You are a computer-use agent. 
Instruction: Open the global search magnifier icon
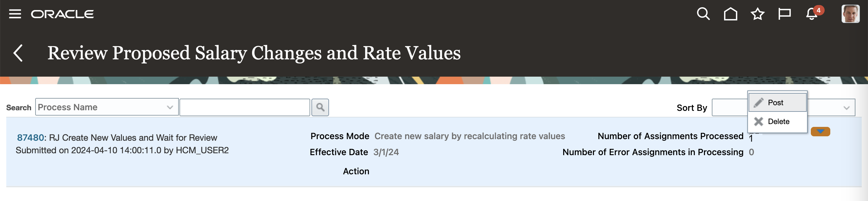[703, 14]
